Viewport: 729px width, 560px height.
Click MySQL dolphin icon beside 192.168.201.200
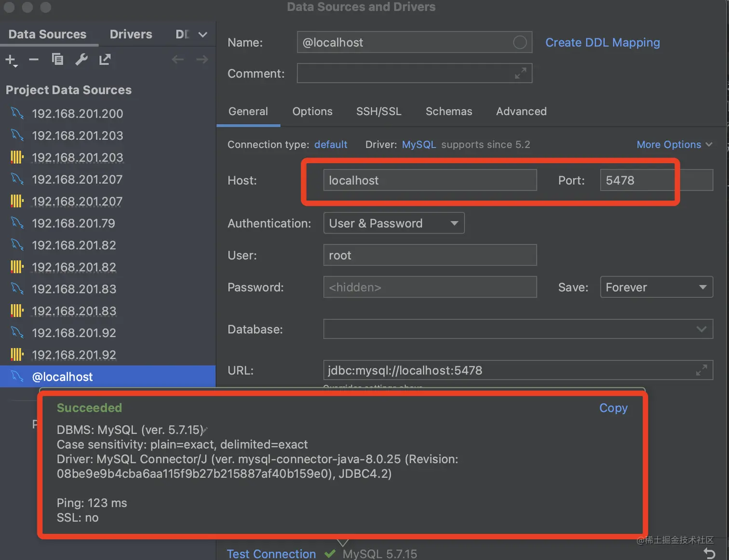pyautogui.click(x=17, y=113)
